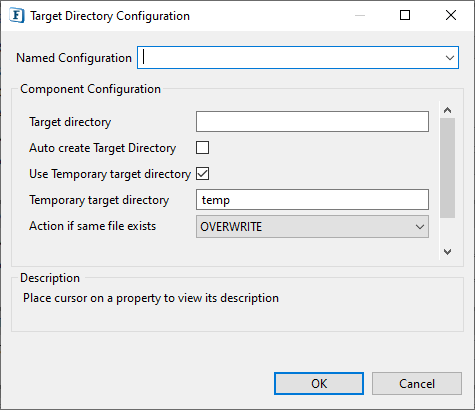Open the OVERWRITE action dropdown

[312, 226]
